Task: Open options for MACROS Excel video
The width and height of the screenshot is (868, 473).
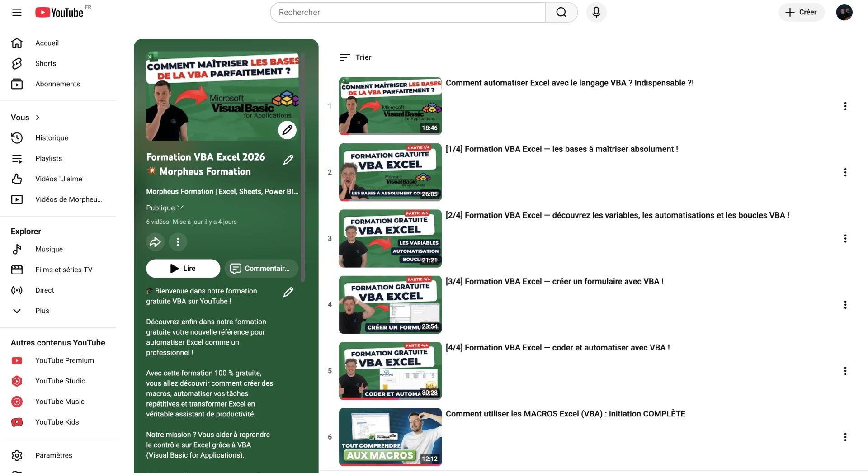Action: [845, 437]
